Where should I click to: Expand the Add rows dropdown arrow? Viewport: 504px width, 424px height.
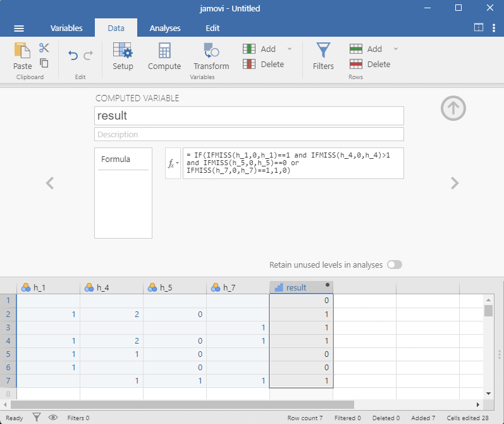pos(396,49)
